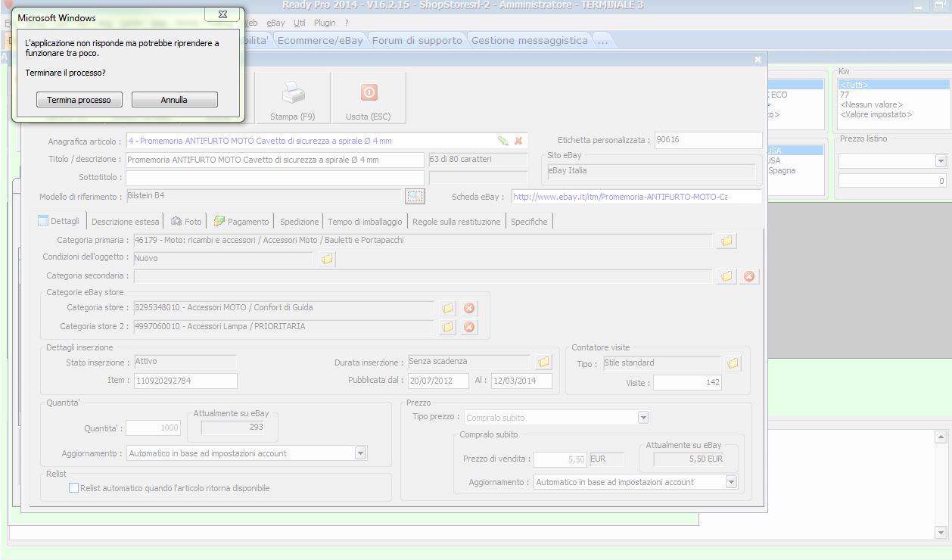Screen dimensions: 952x560
Task: Close the Microsoft Windows not-responding dialog
Action: tap(222, 14)
